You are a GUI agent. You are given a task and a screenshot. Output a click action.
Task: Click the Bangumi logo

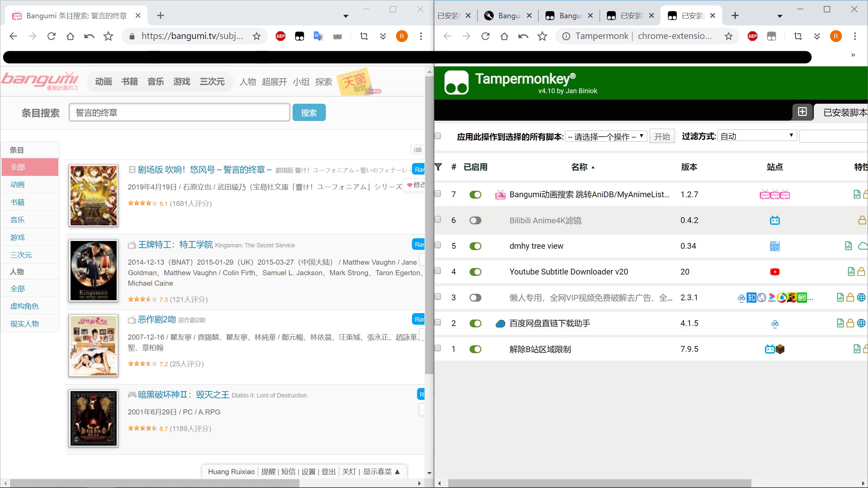point(40,81)
